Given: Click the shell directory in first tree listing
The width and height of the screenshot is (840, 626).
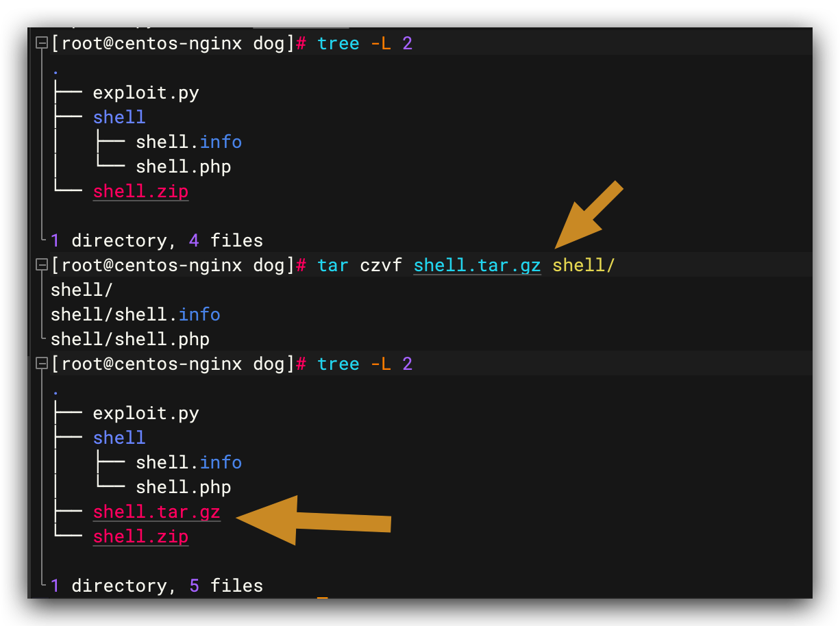Looking at the screenshot, I should coord(119,117).
